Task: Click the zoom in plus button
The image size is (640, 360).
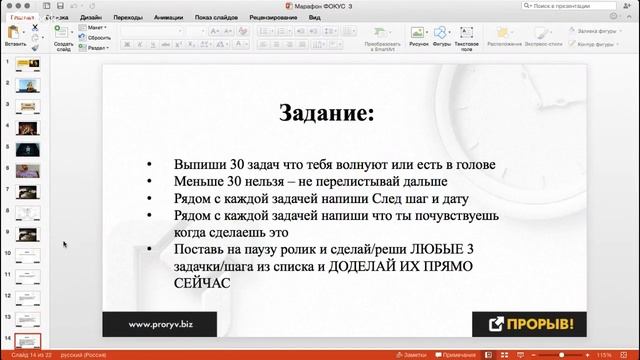Action: [587, 355]
